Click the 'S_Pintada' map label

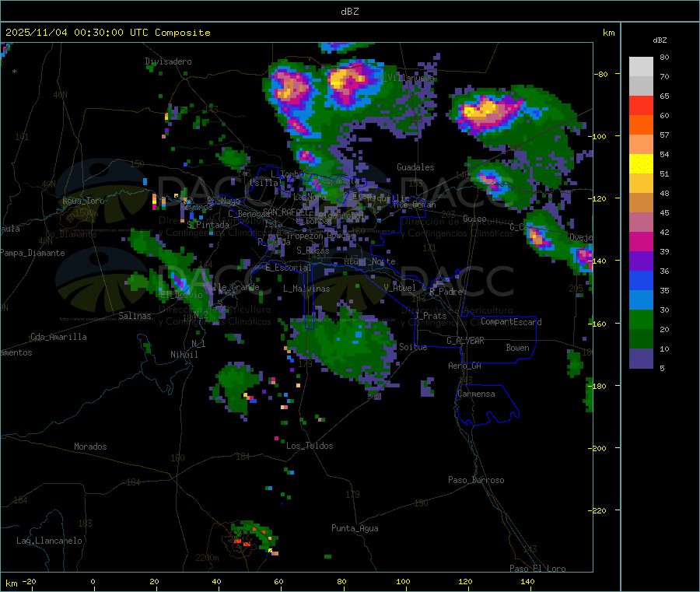[208, 225]
